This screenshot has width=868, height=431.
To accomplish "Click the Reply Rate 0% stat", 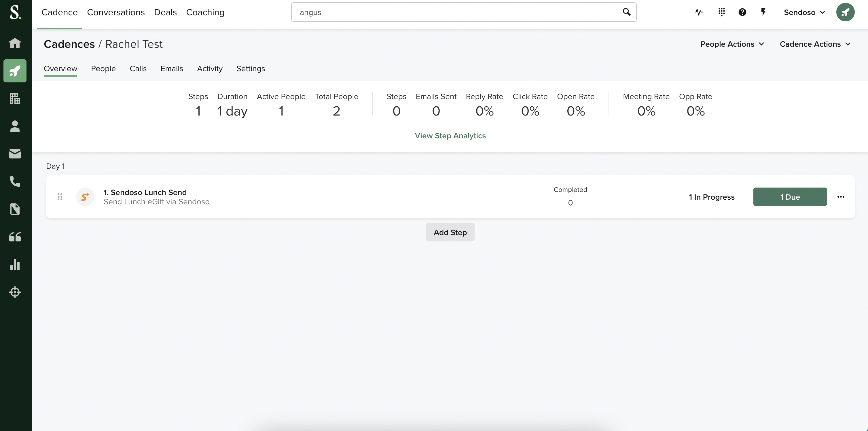I will click(485, 105).
